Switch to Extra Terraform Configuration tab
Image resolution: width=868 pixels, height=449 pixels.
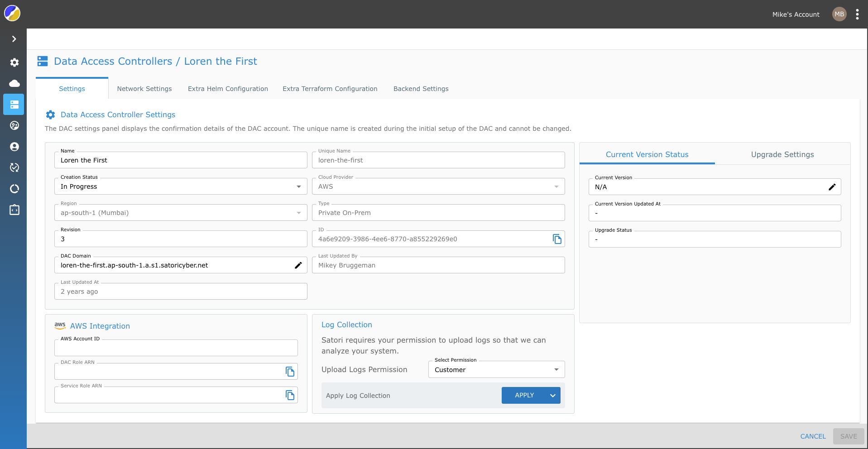coord(330,89)
